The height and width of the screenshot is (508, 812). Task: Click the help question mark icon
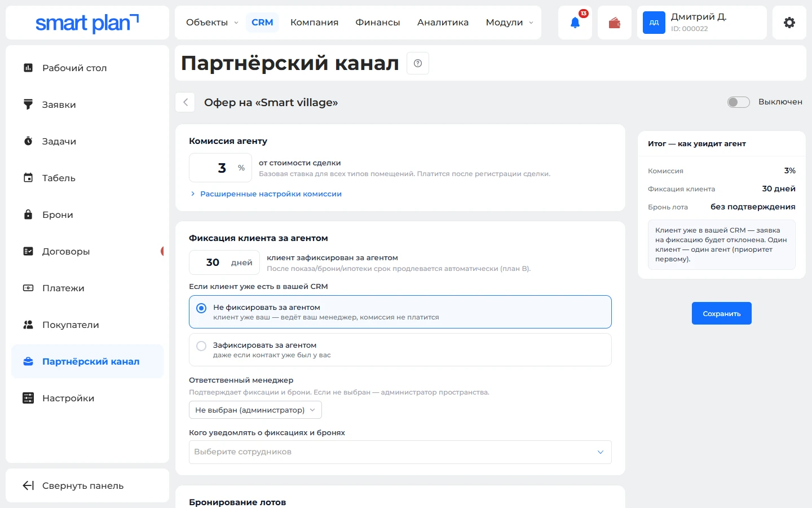pyautogui.click(x=418, y=63)
